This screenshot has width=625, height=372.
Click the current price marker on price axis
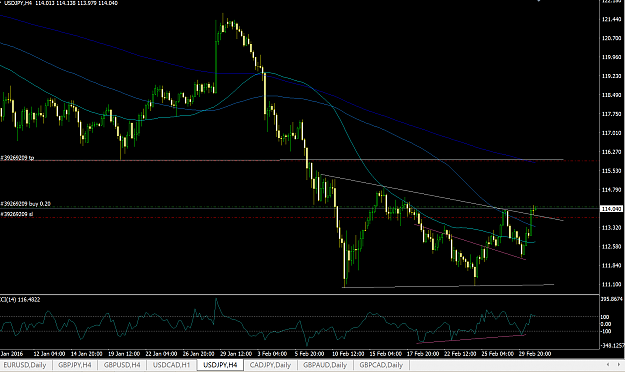tap(612, 209)
